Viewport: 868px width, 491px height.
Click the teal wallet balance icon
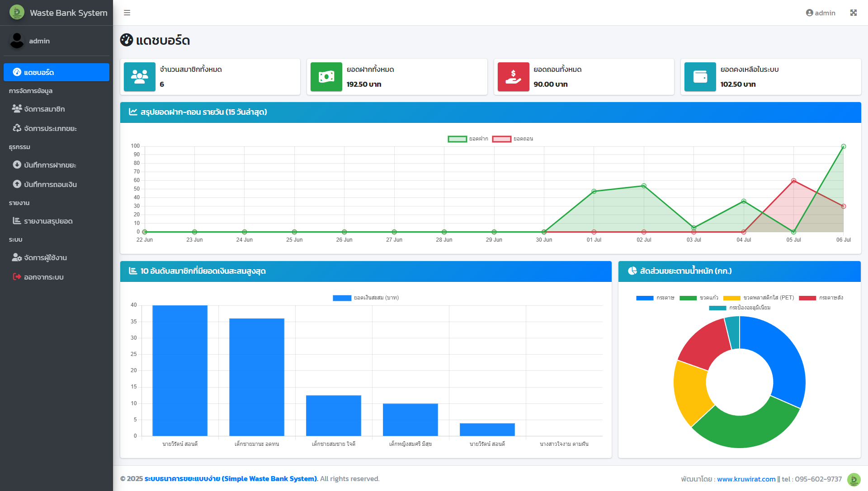pos(700,77)
